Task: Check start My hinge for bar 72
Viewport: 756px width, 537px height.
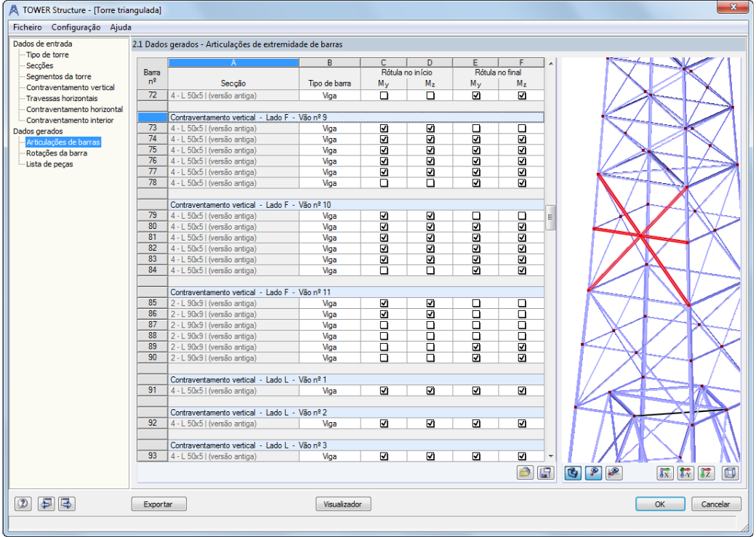Action: click(x=384, y=95)
